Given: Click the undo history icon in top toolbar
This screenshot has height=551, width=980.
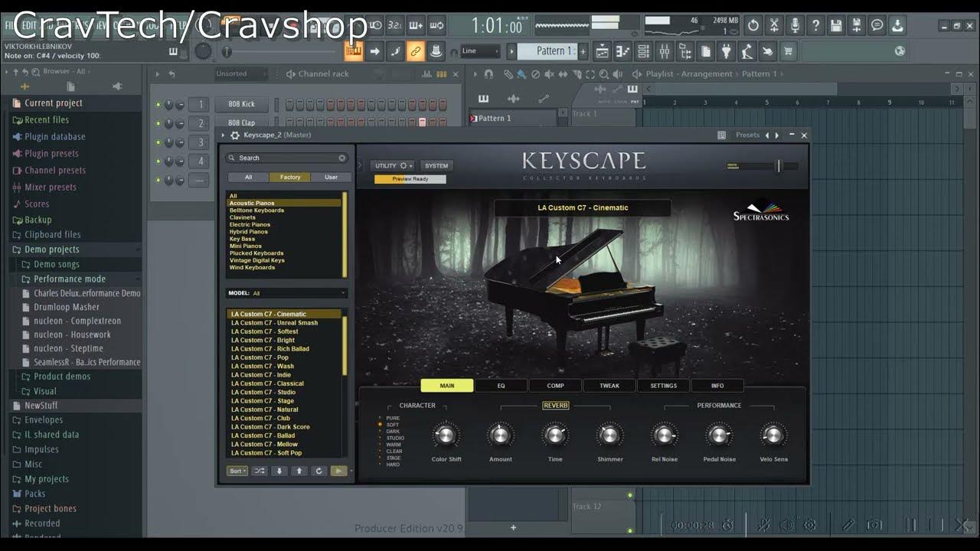Looking at the screenshot, I should tap(753, 25).
